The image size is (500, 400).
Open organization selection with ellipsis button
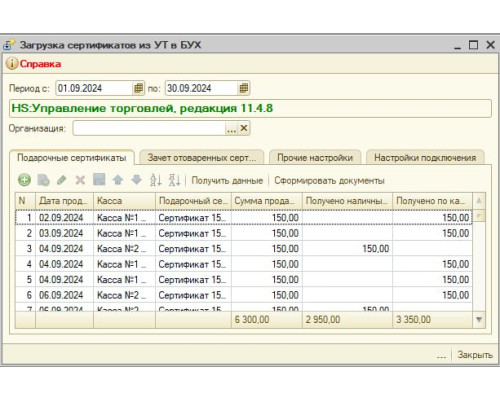pos(231,128)
